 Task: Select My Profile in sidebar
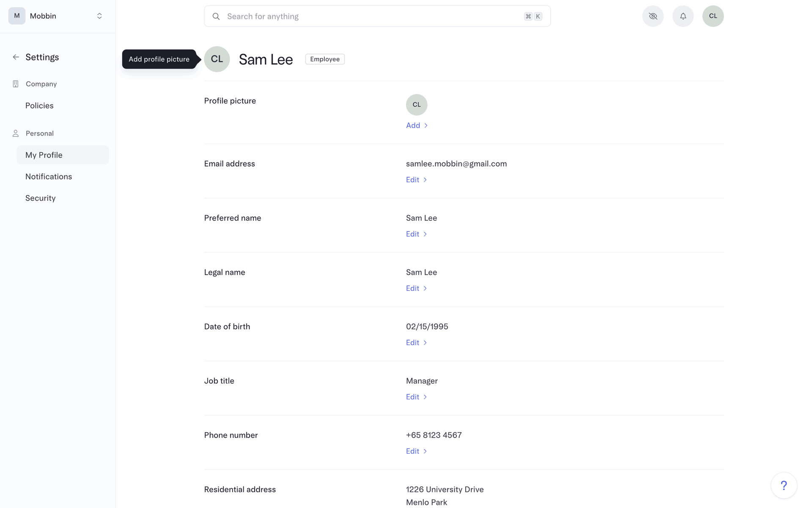pos(63,155)
